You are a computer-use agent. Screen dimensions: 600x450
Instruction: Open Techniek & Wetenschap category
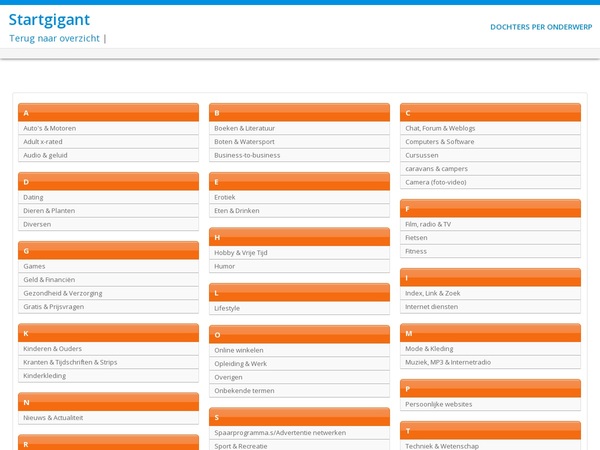coord(490,446)
